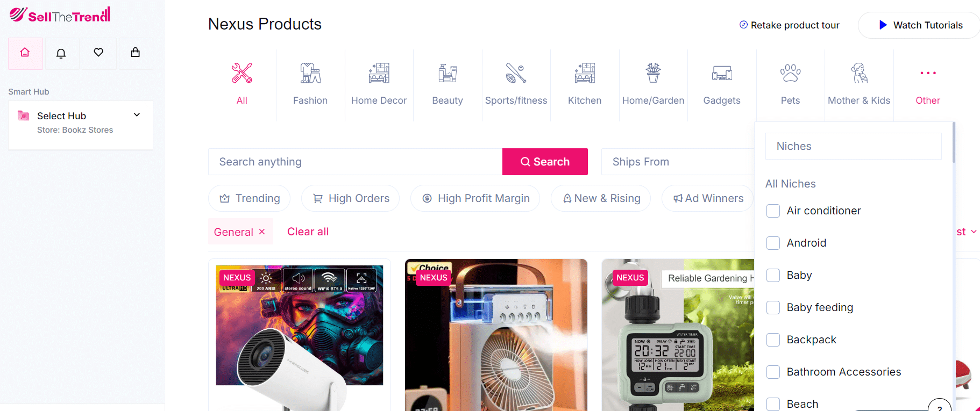Click the home icon in sidebar
Image resolution: width=980 pixels, height=411 pixels.
tap(25, 53)
